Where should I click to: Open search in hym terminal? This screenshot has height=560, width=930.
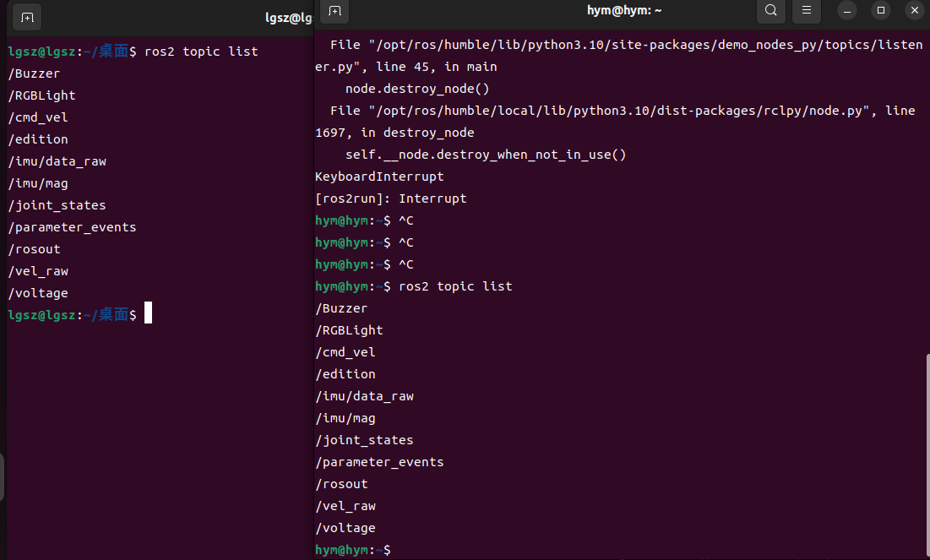(x=770, y=10)
